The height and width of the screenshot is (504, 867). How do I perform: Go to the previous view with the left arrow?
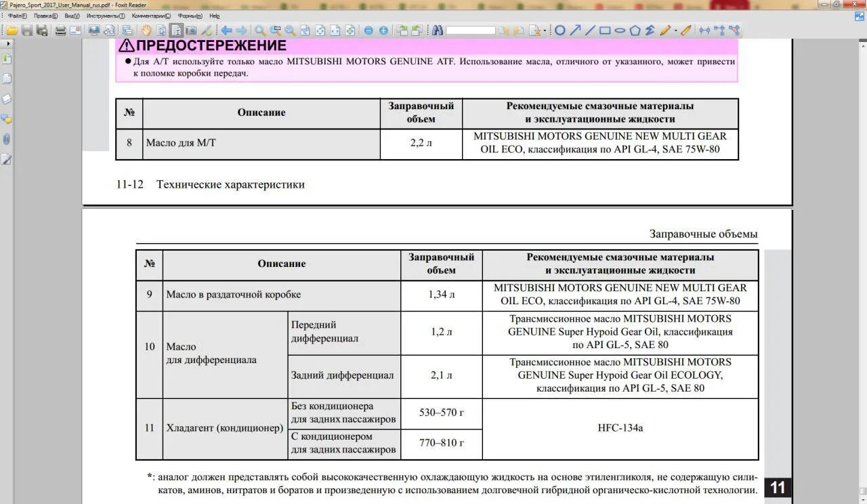(x=226, y=30)
